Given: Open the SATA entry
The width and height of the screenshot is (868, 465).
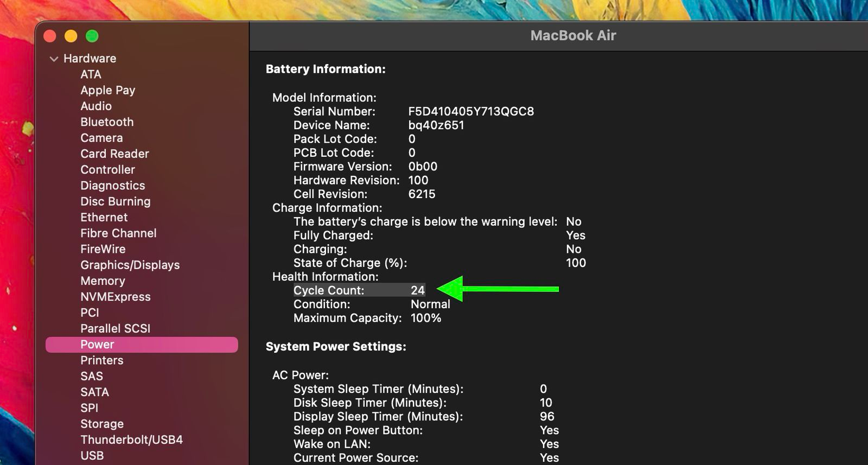Looking at the screenshot, I should pos(94,392).
